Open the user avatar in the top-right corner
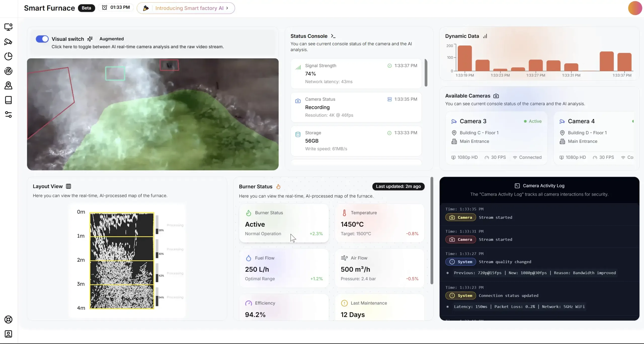Screen dimensions: 644x344 tap(635, 8)
